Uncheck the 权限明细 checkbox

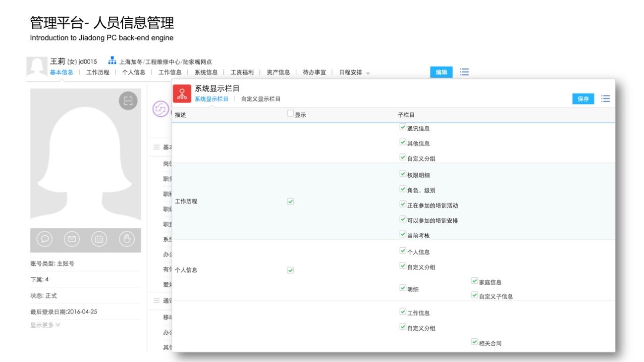point(403,174)
